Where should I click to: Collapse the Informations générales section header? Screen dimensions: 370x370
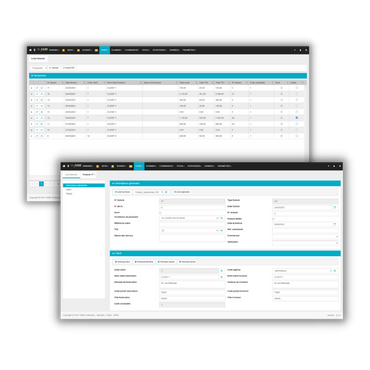pyautogui.click(x=225, y=183)
